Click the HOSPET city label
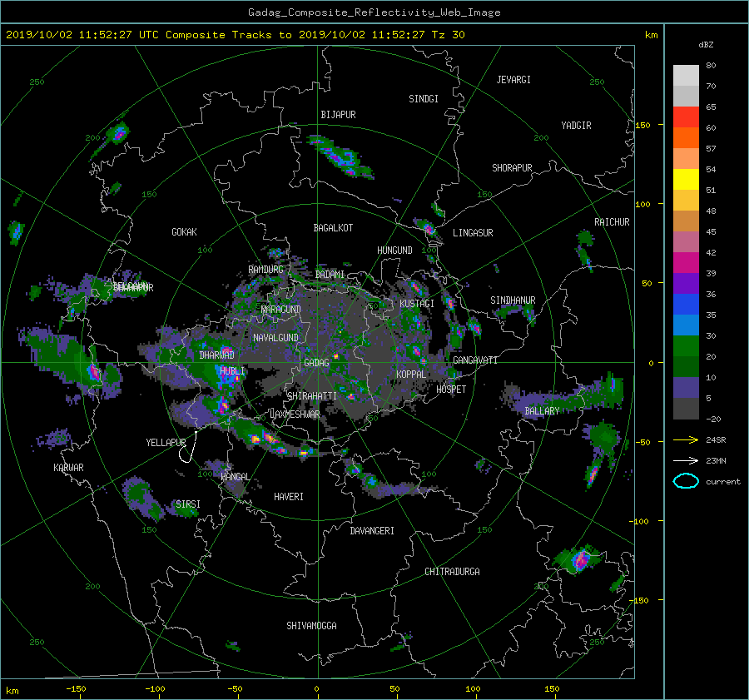 click(x=451, y=390)
